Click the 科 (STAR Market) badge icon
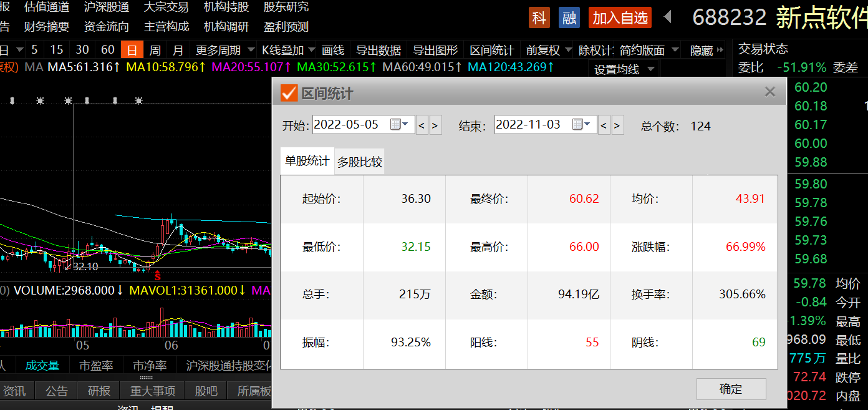This screenshot has height=410, width=868. coord(539,17)
